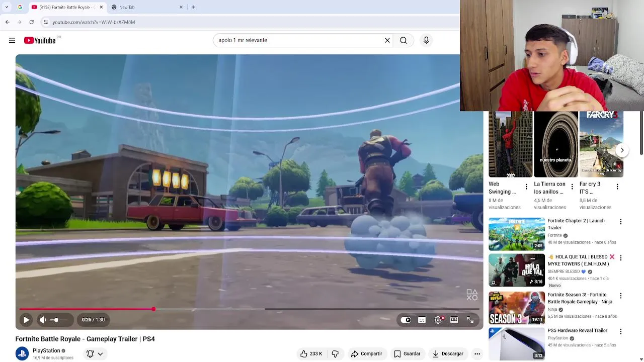
Task: Adjust the volume slider knob
Action: [56, 320]
